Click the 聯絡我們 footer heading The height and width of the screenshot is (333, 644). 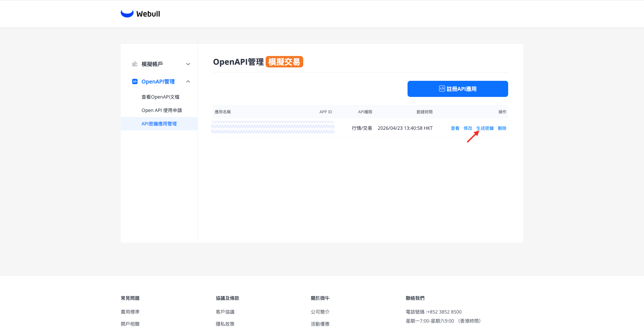(415, 298)
